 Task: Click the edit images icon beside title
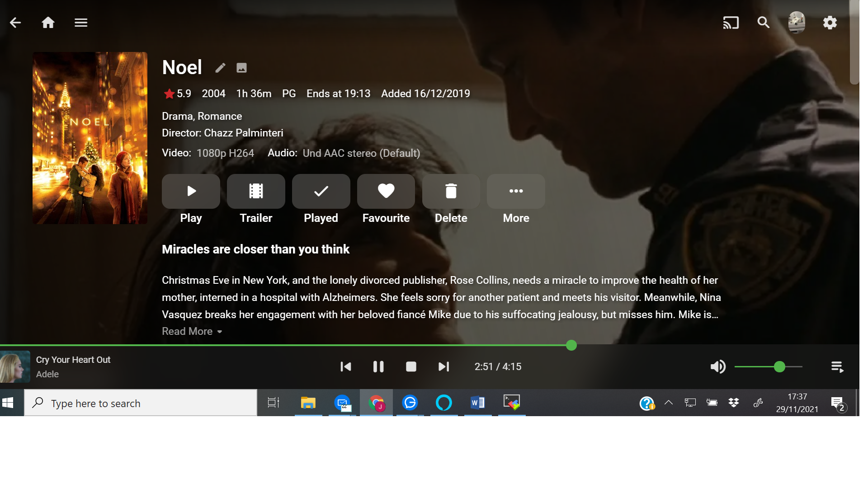(241, 68)
